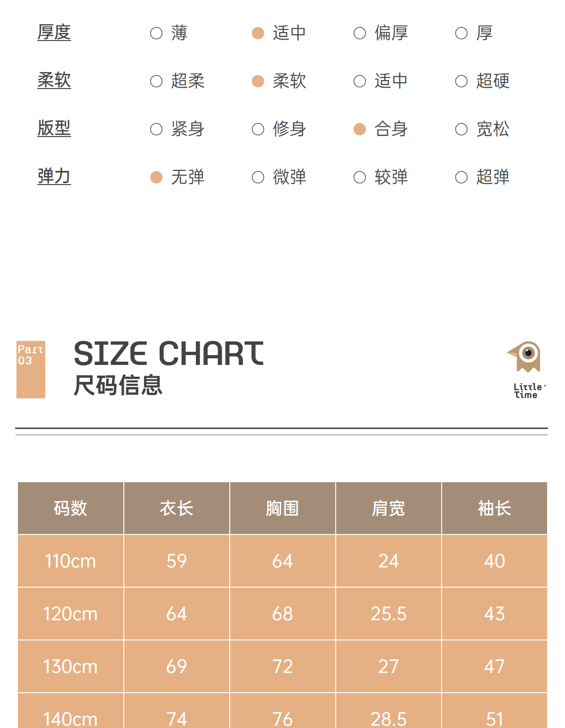Click the underlined 厚度 label
The width and height of the screenshot is (565, 728).
[x=54, y=32]
